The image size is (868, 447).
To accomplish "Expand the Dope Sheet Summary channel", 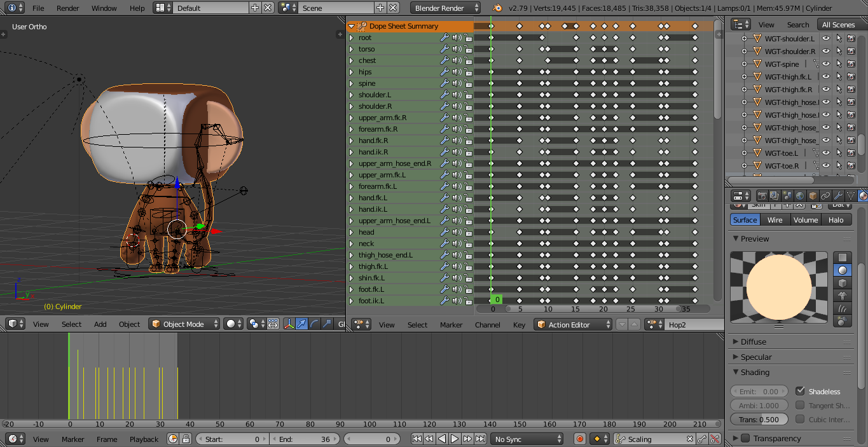I will pos(352,26).
